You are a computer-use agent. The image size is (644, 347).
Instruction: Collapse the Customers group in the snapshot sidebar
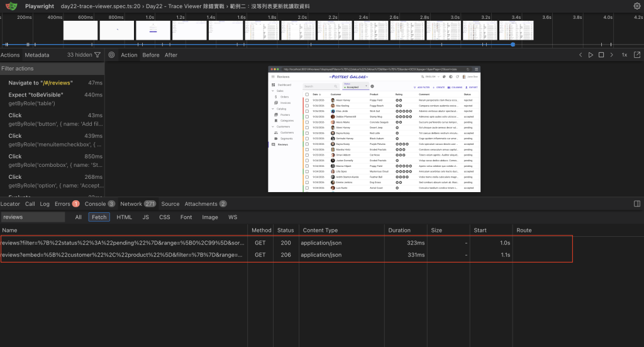point(273,127)
